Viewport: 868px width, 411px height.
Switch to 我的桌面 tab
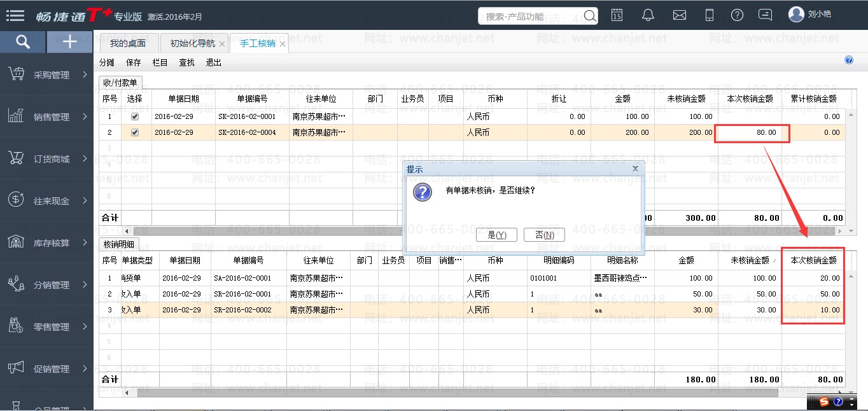(127, 43)
